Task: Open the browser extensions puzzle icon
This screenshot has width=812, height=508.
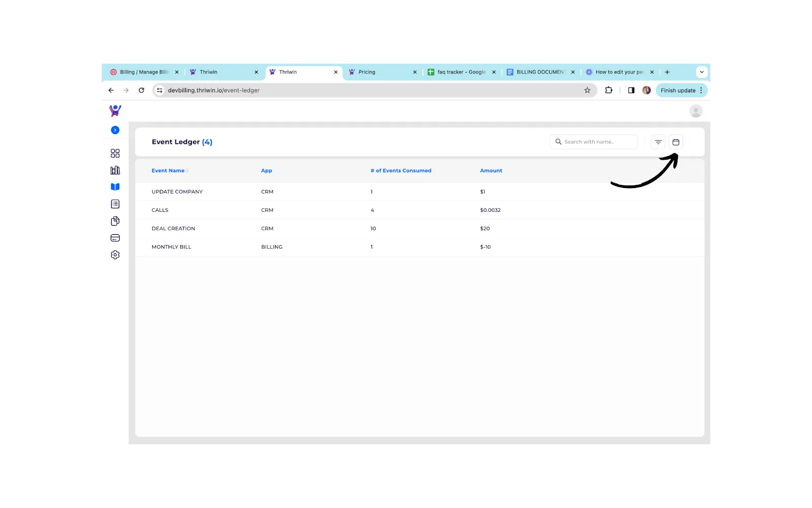Action: 608,90
